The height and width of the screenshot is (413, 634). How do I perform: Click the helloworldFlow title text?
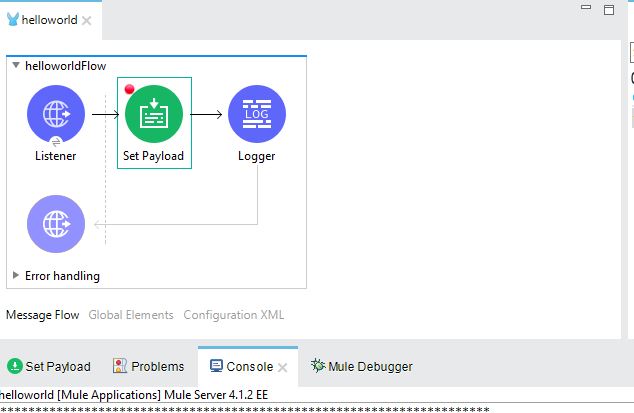pos(66,66)
